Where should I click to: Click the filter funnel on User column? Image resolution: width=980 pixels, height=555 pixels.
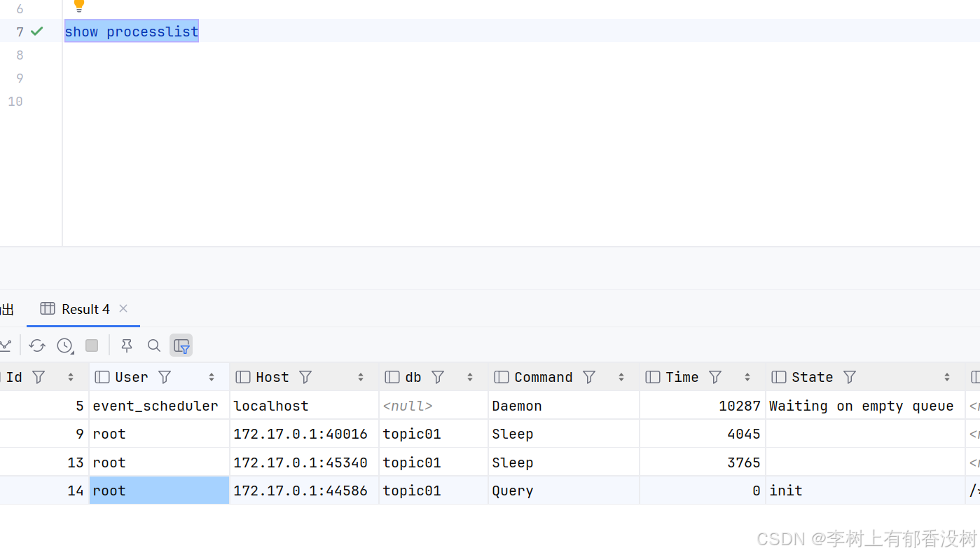coord(165,377)
